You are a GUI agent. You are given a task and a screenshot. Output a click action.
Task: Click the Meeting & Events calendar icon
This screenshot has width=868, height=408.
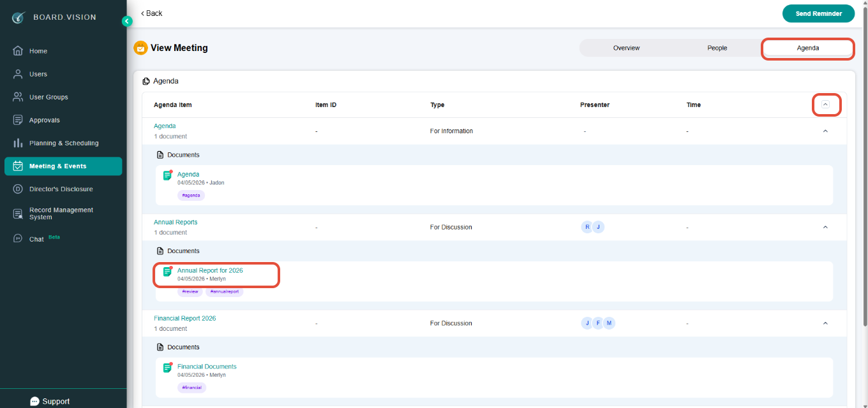click(x=18, y=166)
